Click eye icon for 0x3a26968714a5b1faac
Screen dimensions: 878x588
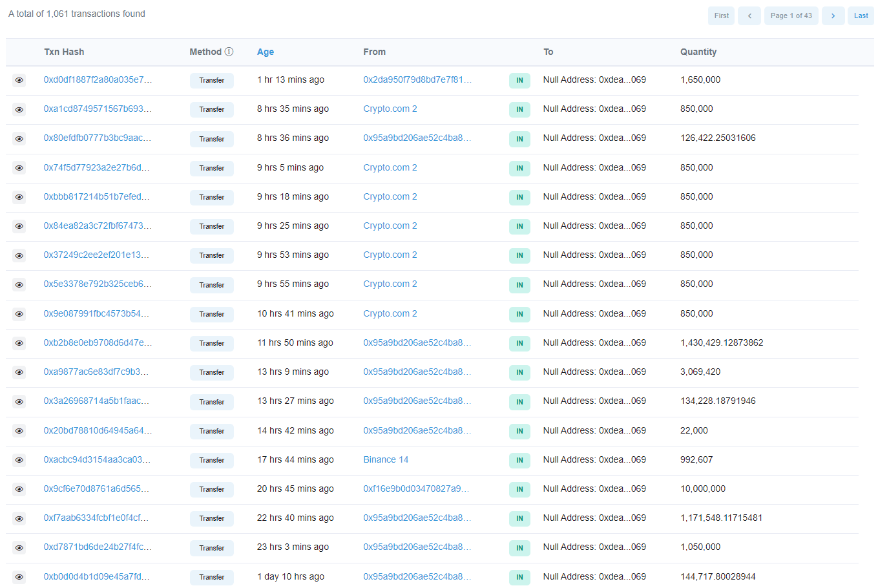(19, 402)
